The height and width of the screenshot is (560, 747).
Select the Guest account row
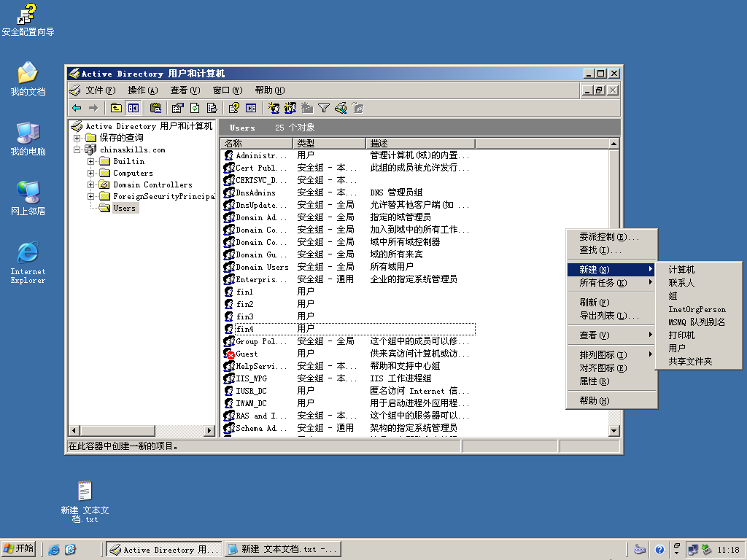click(349, 354)
